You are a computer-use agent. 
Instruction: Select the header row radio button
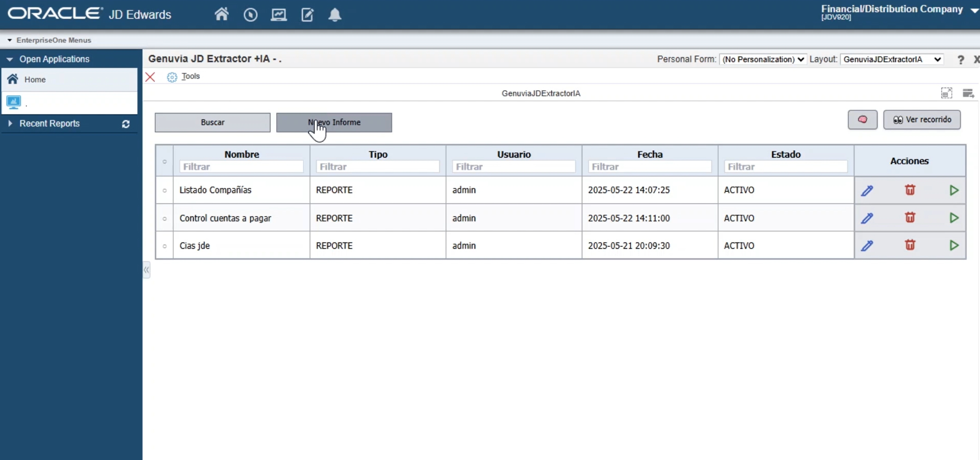tap(165, 161)
